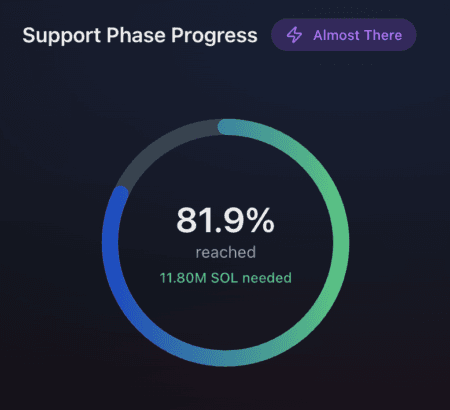
Task: Click the Support Phase Progress heading
Action: click(140, 36)
